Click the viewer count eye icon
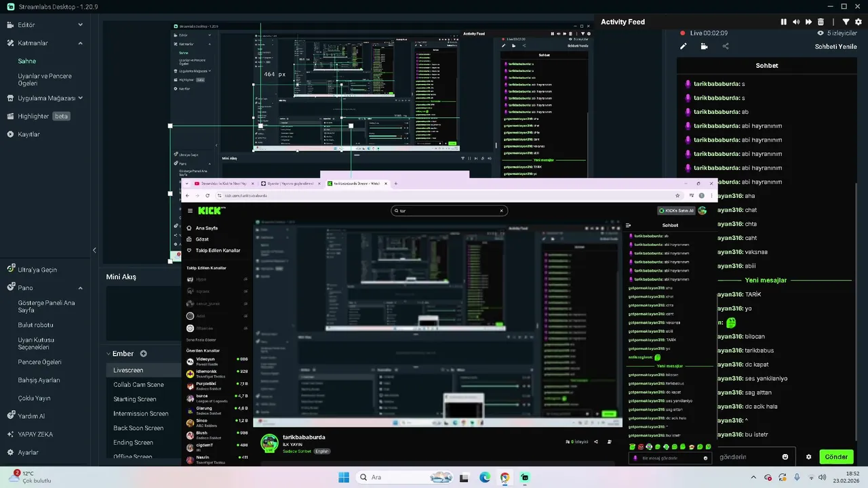The width and height of the screenshot is (868, 488). (x=821, y=33)
